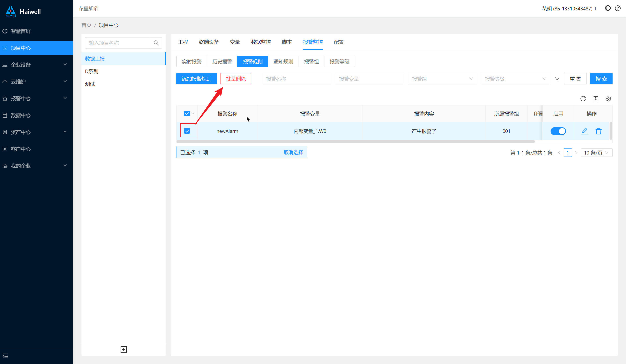Select the 数据上报 project
Image resolution: width=626 pixels, height=364 pixels.
(123, 59)
